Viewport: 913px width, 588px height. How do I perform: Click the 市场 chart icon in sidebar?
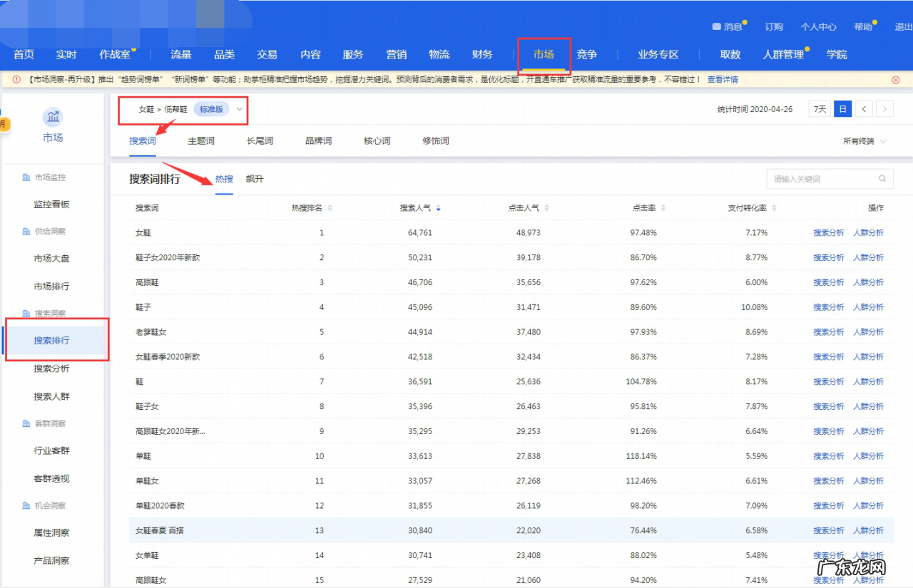point(53,117)
